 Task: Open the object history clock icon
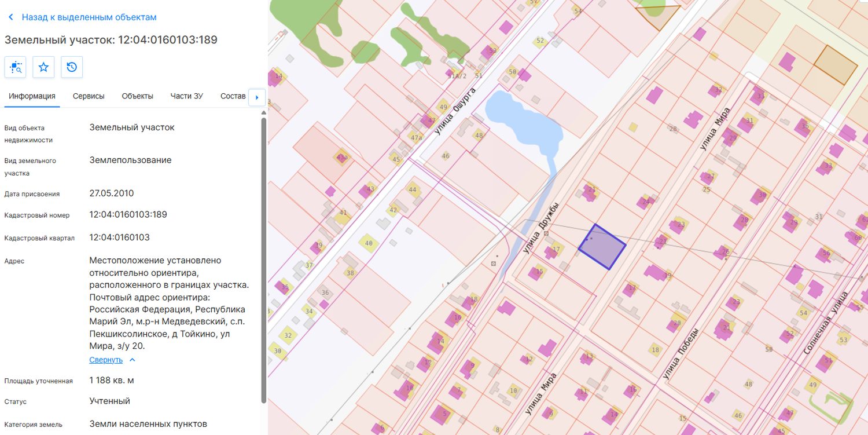pyautogui.click(x=72, y=67)
